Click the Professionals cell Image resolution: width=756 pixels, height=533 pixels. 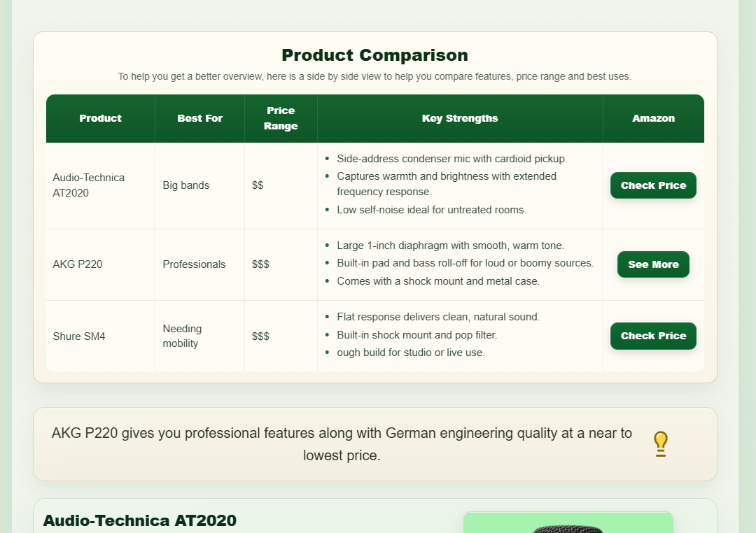199,264
